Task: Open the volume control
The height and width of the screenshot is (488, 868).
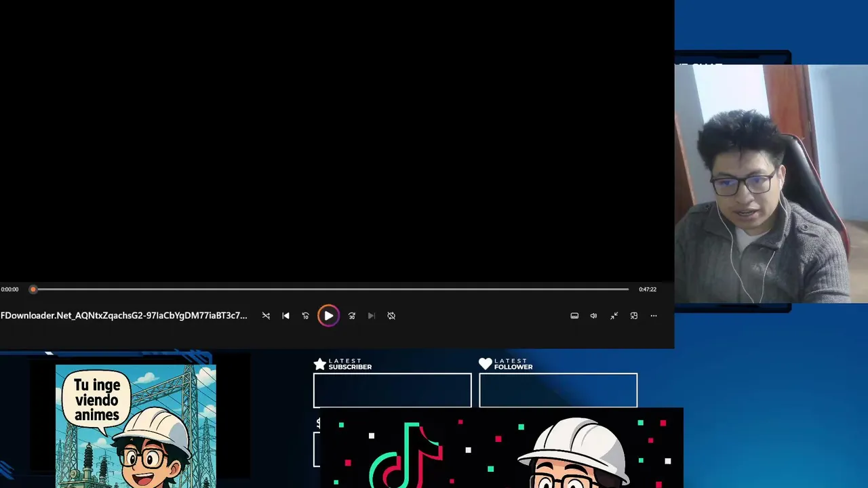Action: [593, 316]
